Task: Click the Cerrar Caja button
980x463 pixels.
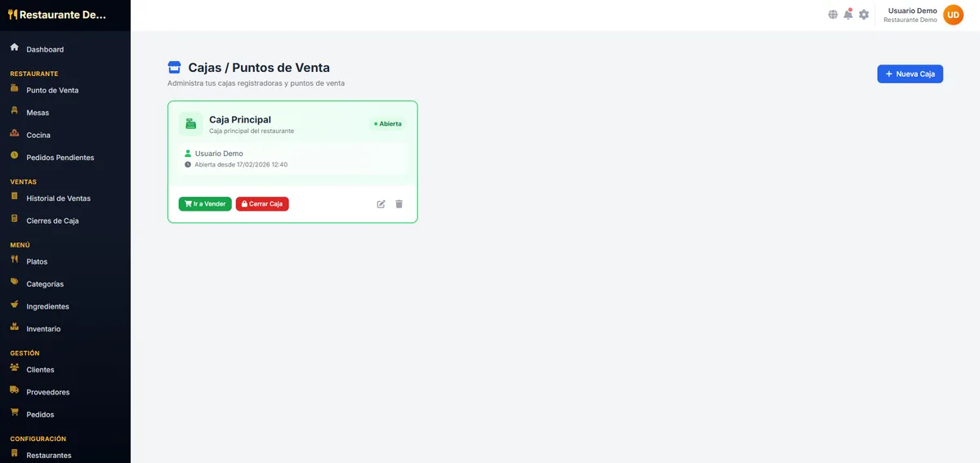Action: tap(262, 204)
